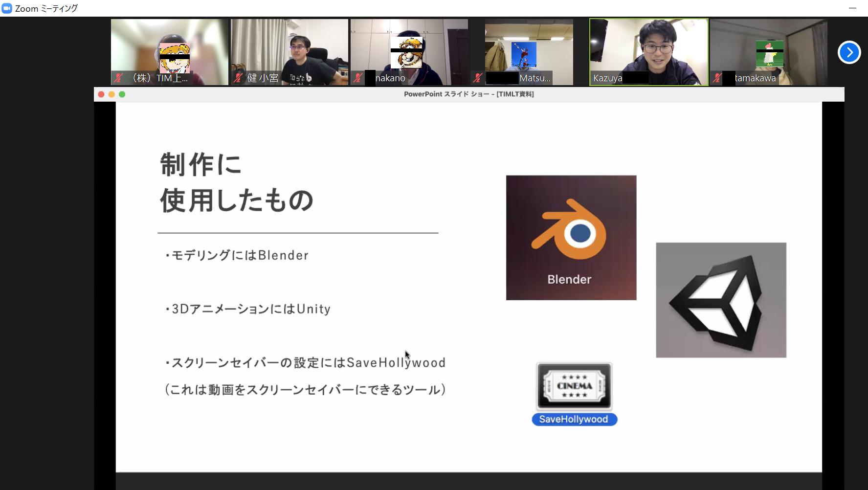Close the PowerPoint window with red button
The width and height of the screenshot is (868, 490).
(101, 94)
